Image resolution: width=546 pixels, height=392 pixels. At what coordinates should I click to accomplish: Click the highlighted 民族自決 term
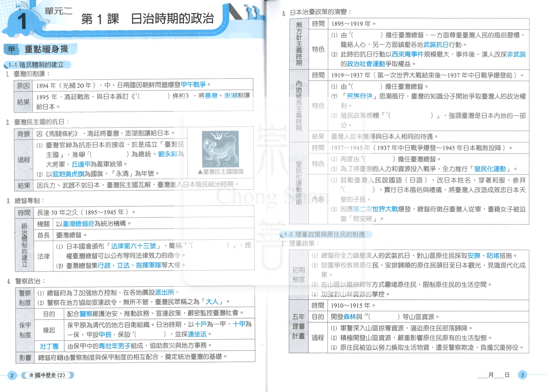click(x=360, y=96)
